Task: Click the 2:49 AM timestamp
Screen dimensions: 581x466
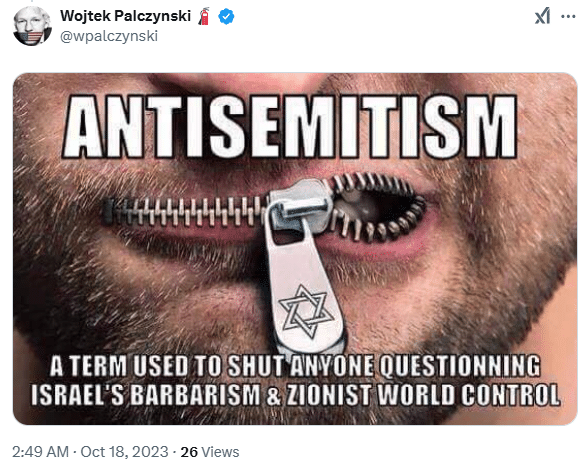Action: coord(41,452)
